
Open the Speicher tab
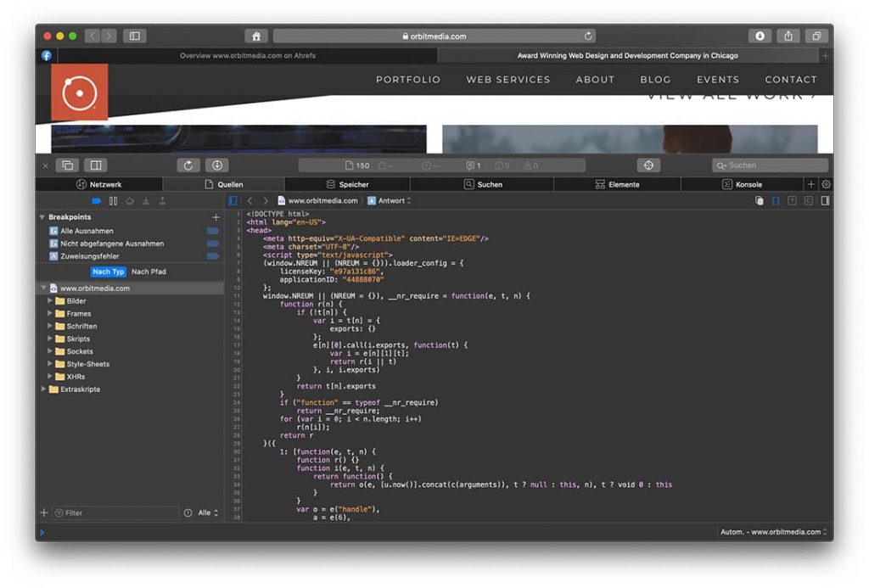point(347,185)
